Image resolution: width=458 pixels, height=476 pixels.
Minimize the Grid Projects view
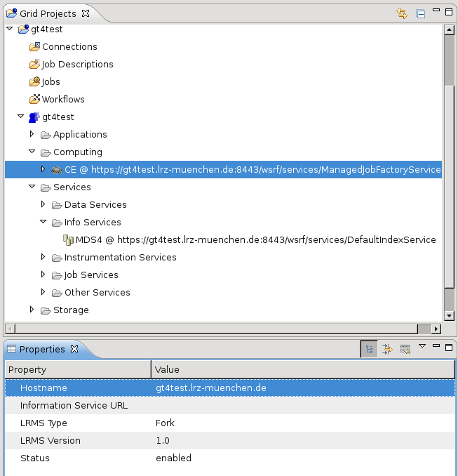point(436,11)
